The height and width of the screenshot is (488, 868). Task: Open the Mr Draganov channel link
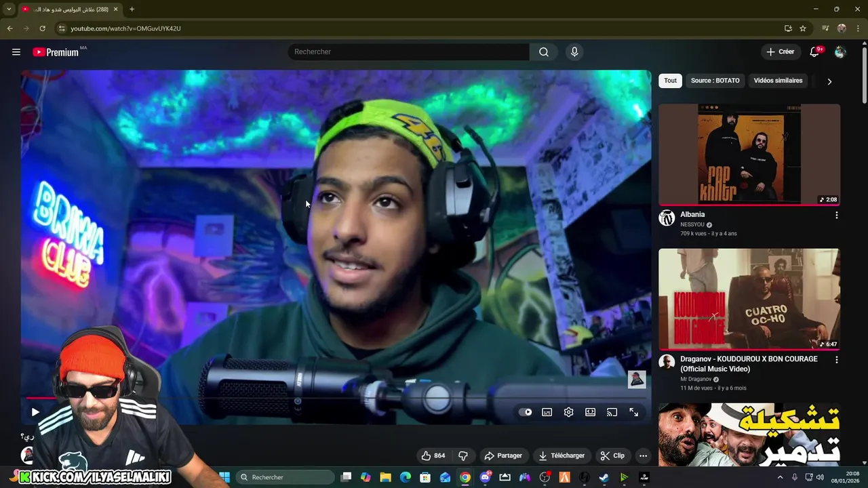[696, 379]
